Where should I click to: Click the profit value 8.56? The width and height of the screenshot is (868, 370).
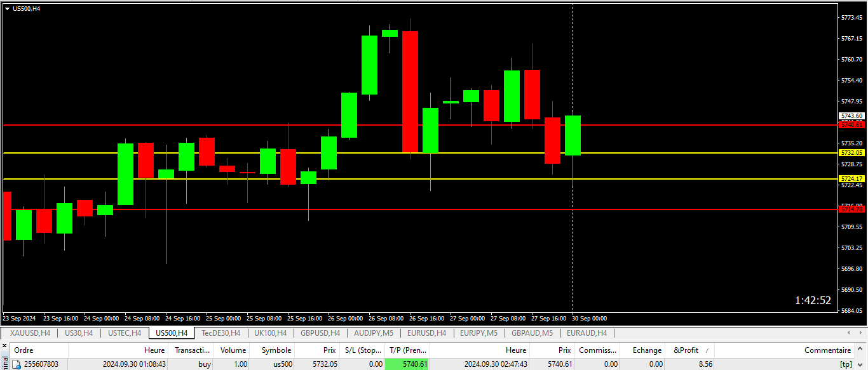point(705,364)
